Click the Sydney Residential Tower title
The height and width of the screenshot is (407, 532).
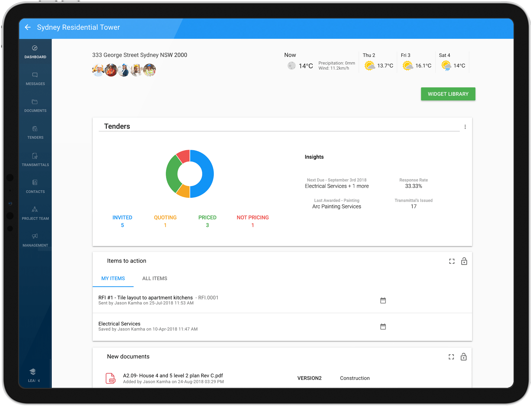tap(78, 27)
